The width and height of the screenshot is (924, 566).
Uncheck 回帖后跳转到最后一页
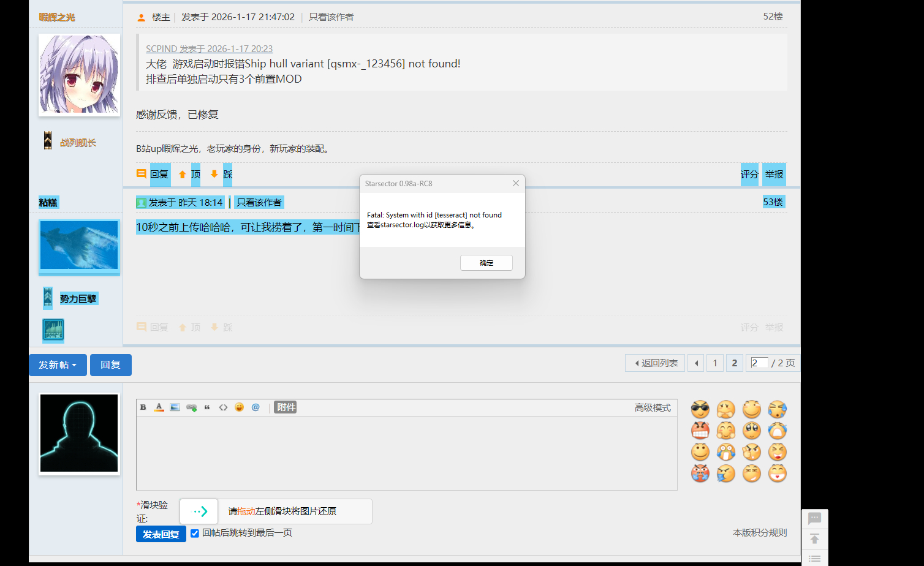pos(195,533)
